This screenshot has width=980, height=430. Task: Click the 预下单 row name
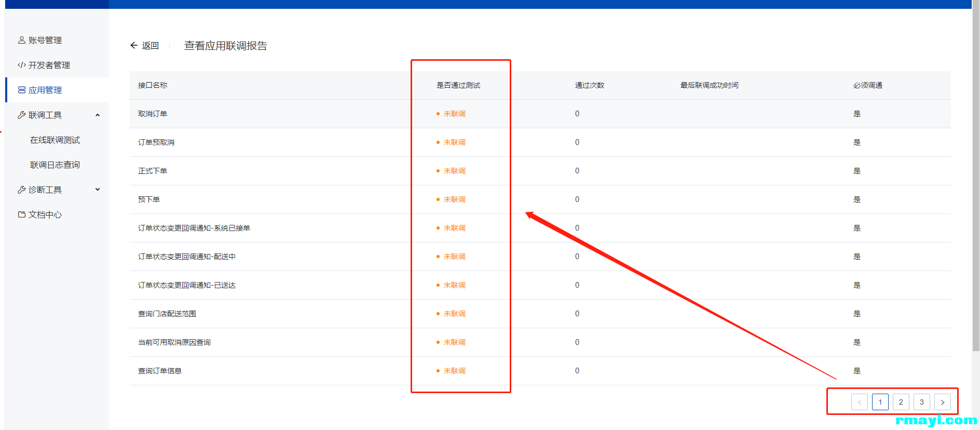pyautogui.click(x=149, y=199)
